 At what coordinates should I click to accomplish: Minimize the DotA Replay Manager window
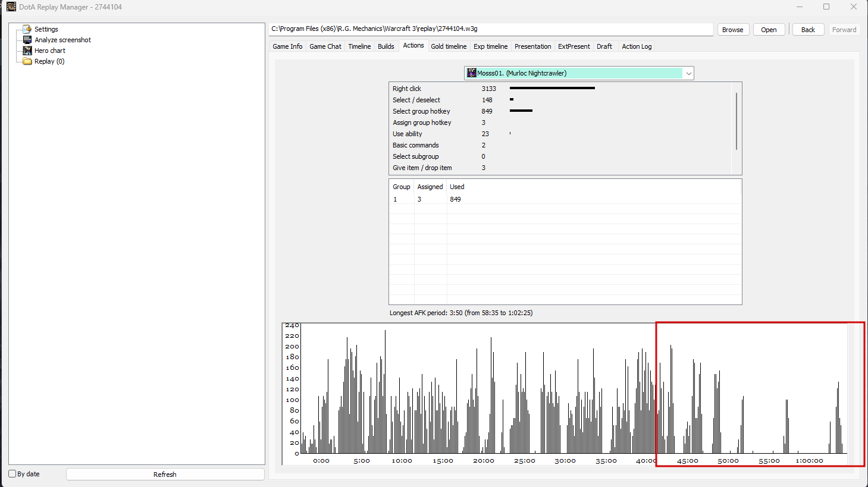click(800, 7)
